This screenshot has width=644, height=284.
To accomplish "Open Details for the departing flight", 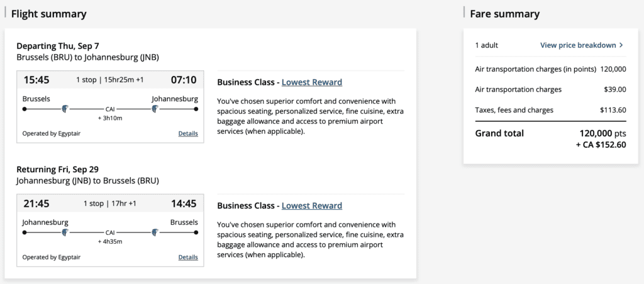I will 188,133.
